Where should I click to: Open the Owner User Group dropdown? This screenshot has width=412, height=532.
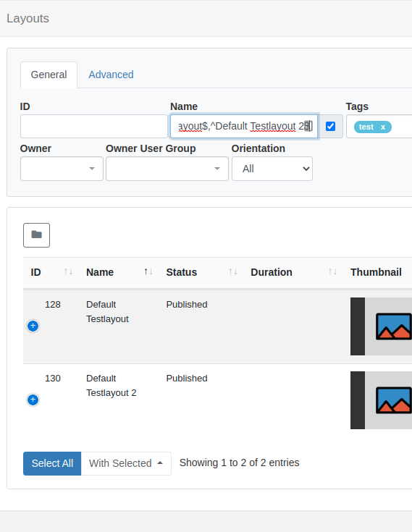[167, 169]
